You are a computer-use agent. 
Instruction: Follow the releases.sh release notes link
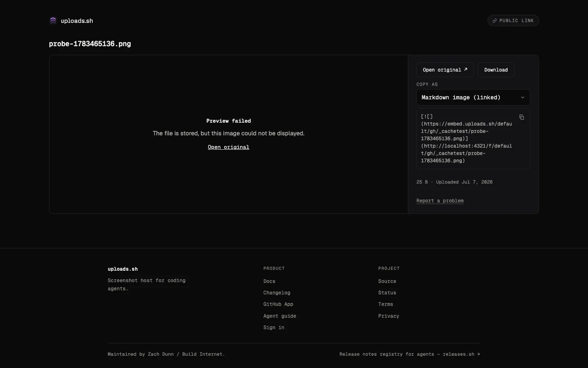coord(410,354)
